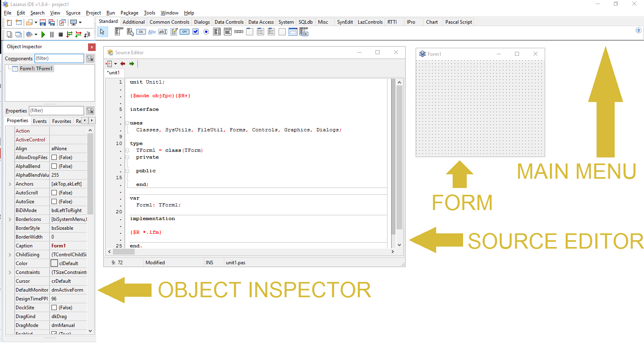Pick the TPopupMenu component icon
This screenshot has width=644, height=343.
pyautogui.click(x=130, y=32)
